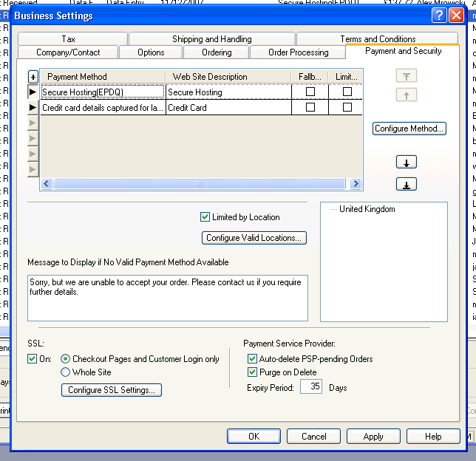Open Configure SSL Settings

coord(111,390)
